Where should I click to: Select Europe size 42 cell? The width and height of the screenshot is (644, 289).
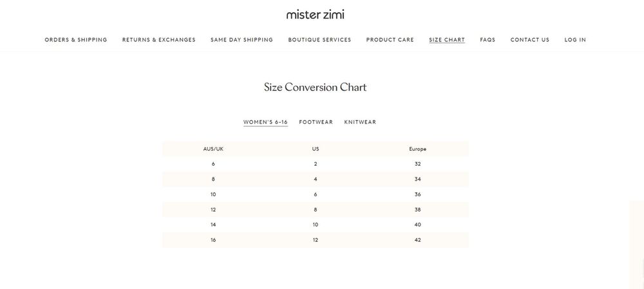coord(418,240)
